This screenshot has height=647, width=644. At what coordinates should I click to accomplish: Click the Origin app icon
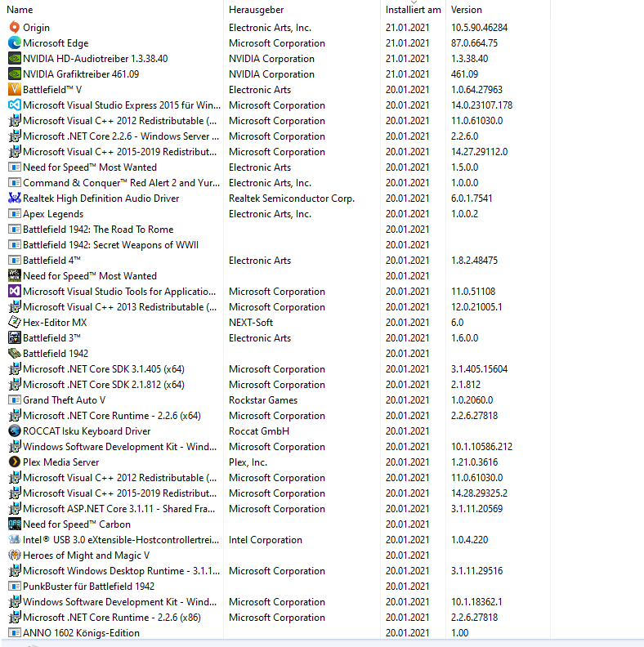(15, 28)
